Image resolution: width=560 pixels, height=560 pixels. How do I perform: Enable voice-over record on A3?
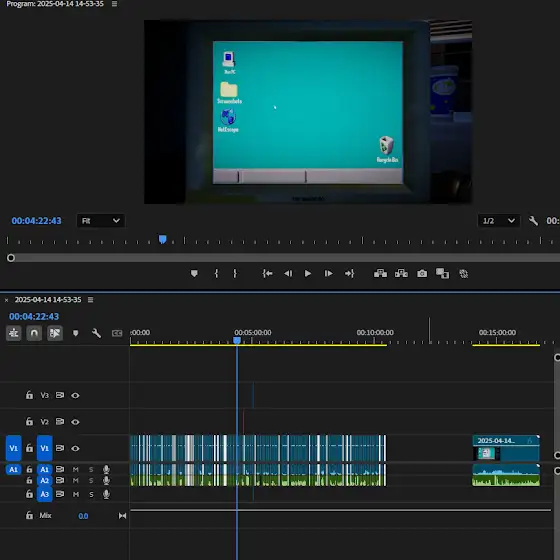click(x=106, y=495)
